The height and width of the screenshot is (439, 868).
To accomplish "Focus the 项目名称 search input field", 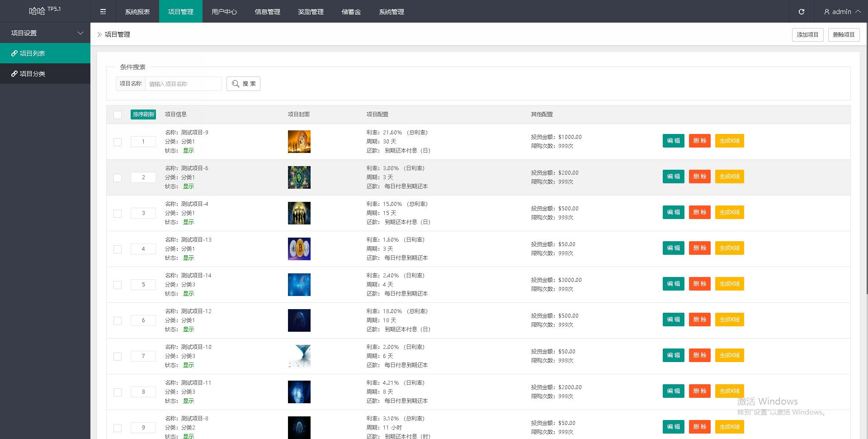I will [x=183, y=84].
